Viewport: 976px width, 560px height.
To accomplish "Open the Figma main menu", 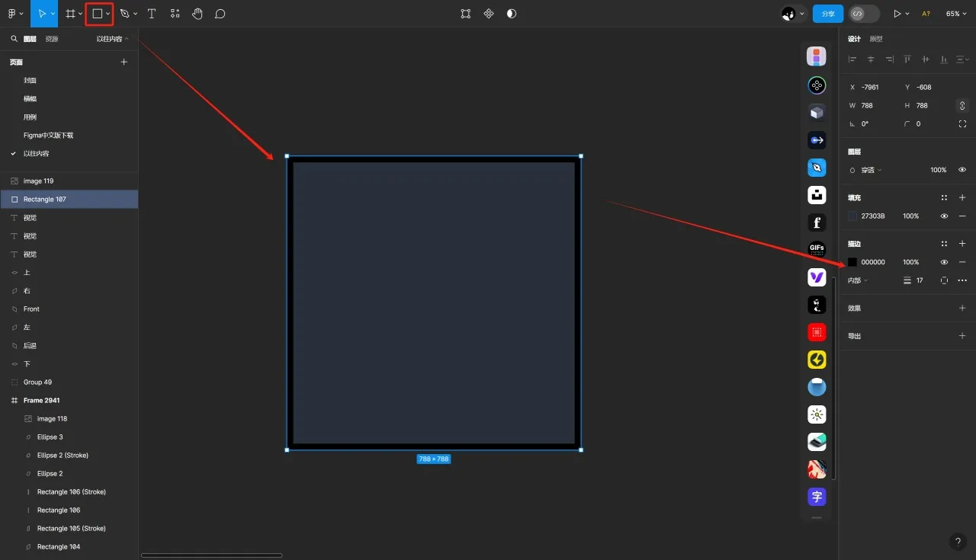I will (x=12, y=14).
